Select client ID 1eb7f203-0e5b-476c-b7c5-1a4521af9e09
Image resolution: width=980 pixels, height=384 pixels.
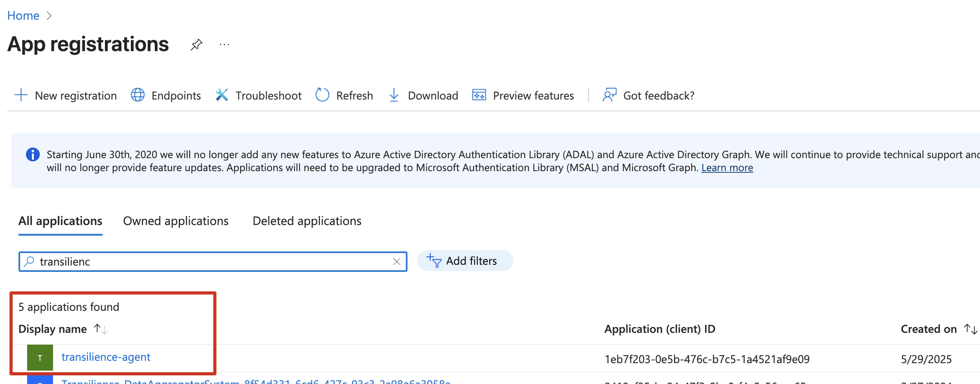[707, 359]
